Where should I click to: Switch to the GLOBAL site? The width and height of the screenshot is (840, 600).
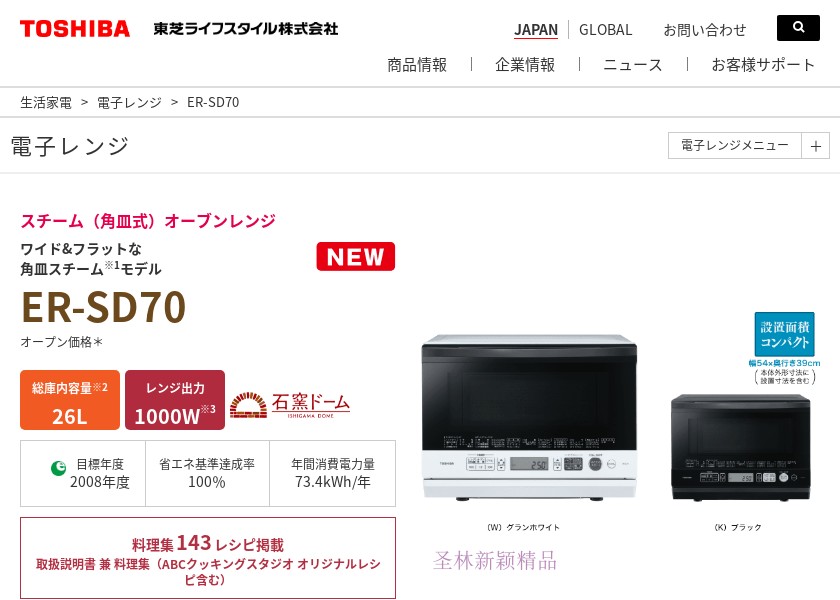point(605,30)
